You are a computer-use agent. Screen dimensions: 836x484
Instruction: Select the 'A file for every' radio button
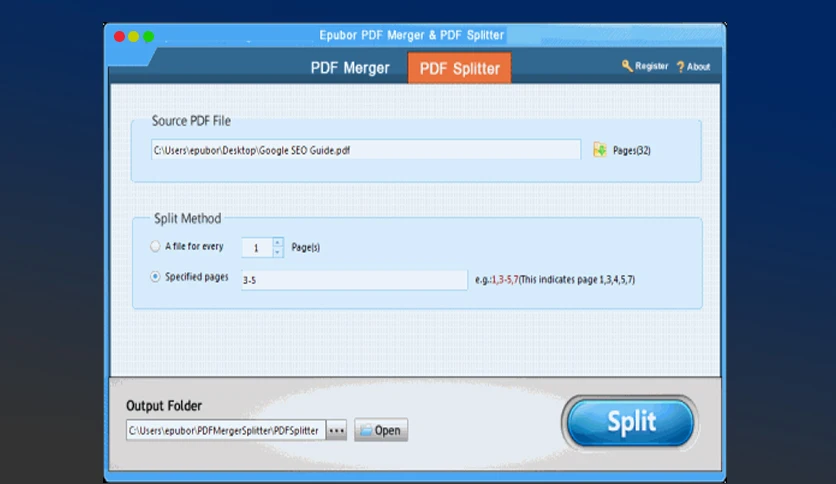coord(155,246)
